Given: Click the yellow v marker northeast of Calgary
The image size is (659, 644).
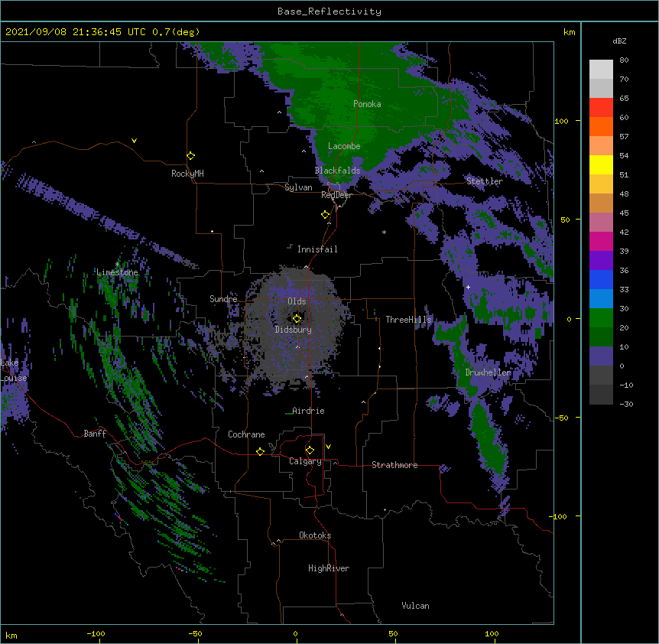Looking at the screenshot, I should click(x=328, y=447).
